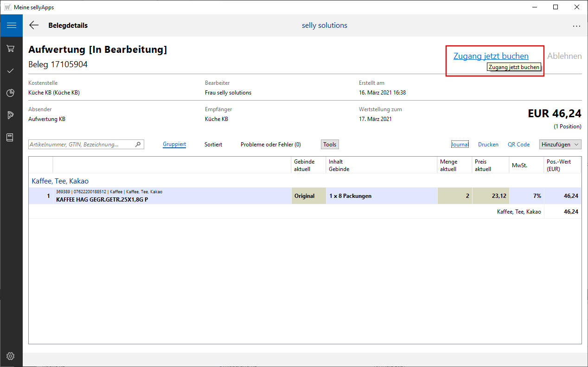Show Probleme oder Fehler list
Image resolution: width=588 pixels, height=367 pixels.
(270, 145)
